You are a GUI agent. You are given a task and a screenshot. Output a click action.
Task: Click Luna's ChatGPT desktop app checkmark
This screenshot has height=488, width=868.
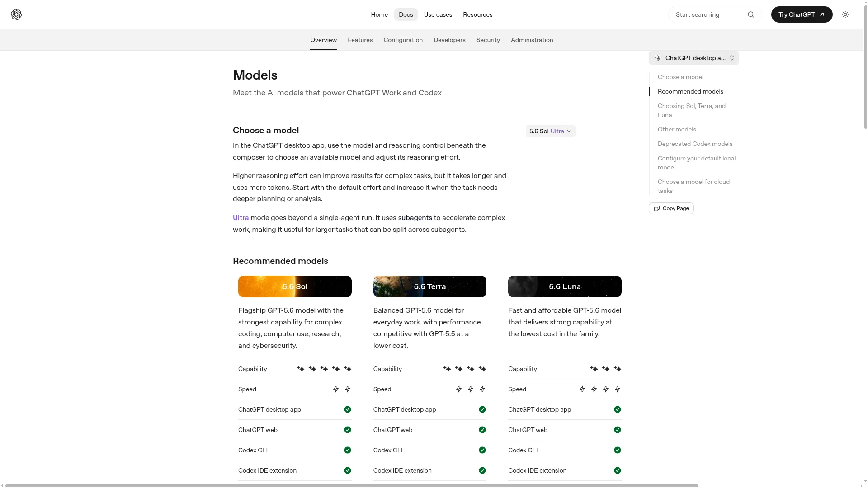[x=618, y=409]
